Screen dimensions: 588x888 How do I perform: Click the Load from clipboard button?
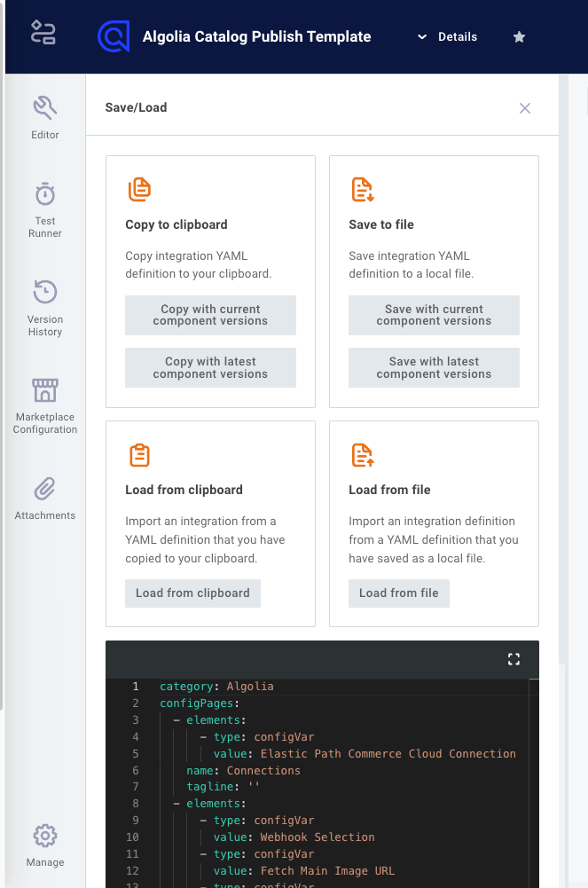(193, 593)
